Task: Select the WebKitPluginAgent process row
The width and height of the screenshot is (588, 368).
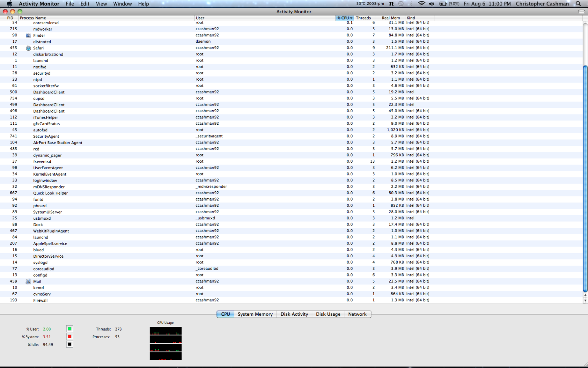Action: click(x=291, y=231)
